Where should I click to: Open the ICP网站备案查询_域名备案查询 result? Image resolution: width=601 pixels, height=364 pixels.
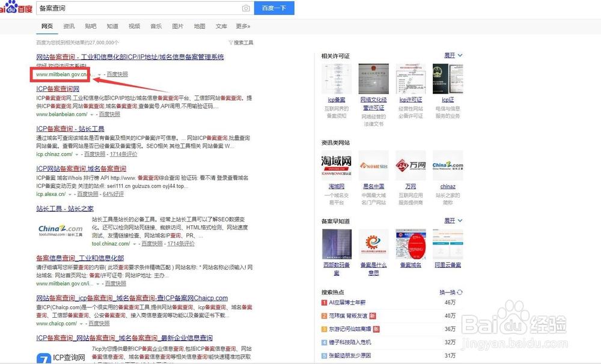(81, 168)
